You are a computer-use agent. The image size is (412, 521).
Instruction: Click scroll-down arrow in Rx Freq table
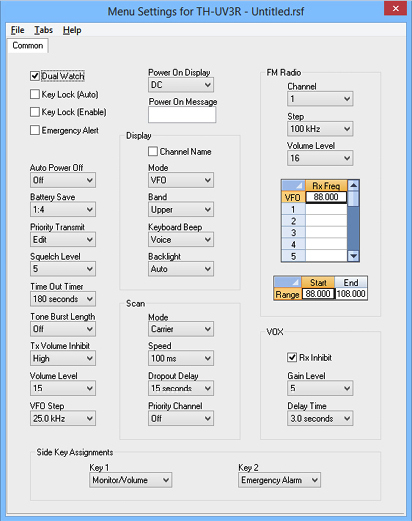coord(353,256)
